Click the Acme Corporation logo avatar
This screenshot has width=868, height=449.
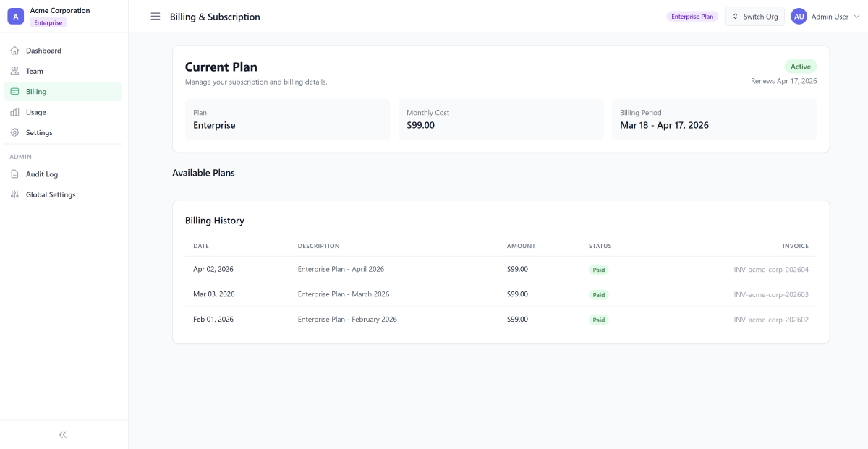tap(16, 17)
